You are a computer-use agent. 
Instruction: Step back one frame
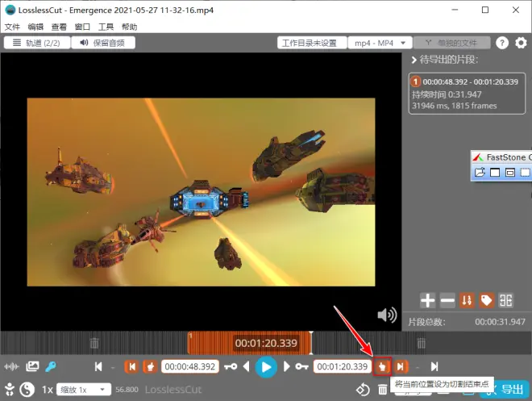247,366
